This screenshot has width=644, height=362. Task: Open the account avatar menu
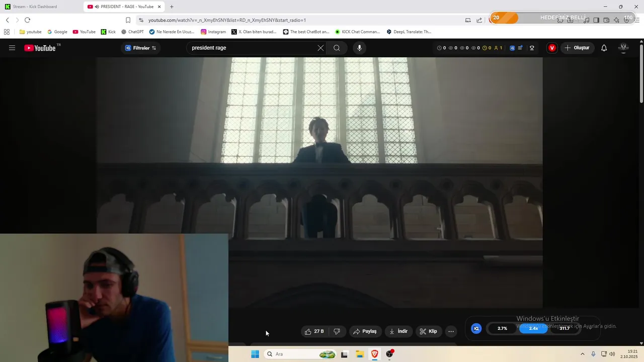[623, 48]
